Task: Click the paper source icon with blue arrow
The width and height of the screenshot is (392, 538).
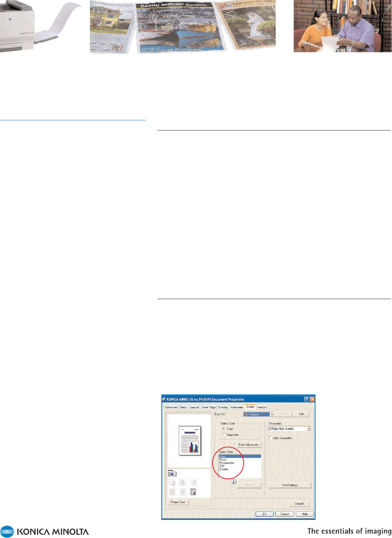Action: [172, 473]
